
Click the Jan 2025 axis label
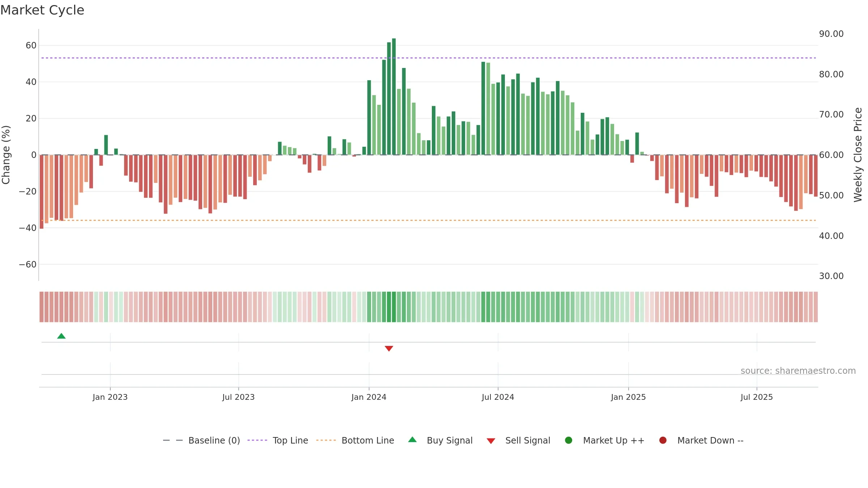click(628, 397)
